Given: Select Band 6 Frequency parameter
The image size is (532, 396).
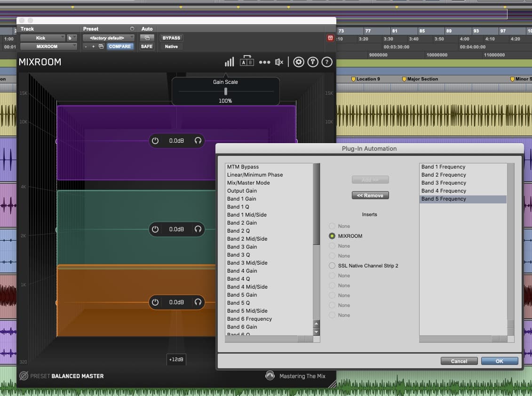Looking at the screenshot, I should [x=249, y=319].
